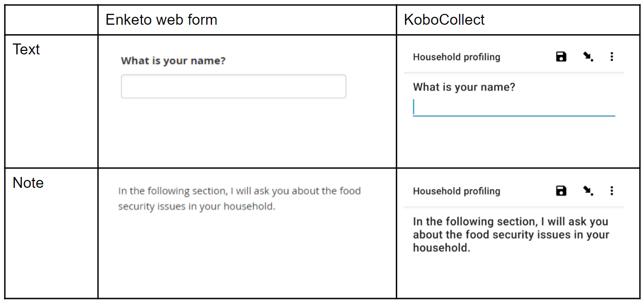Select the "Text" row label cell
Image resolution: width=644 pixels, height=303 pixels.
[x=26, y=49]
